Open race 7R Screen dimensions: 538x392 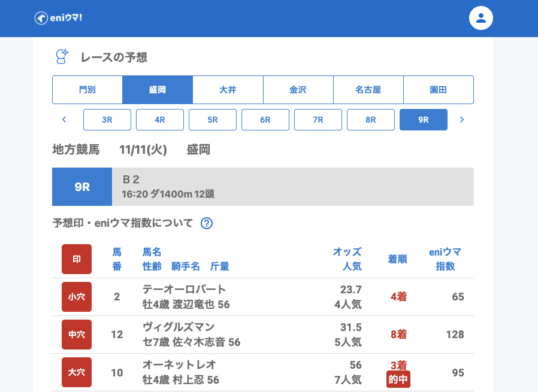point(318,120)
